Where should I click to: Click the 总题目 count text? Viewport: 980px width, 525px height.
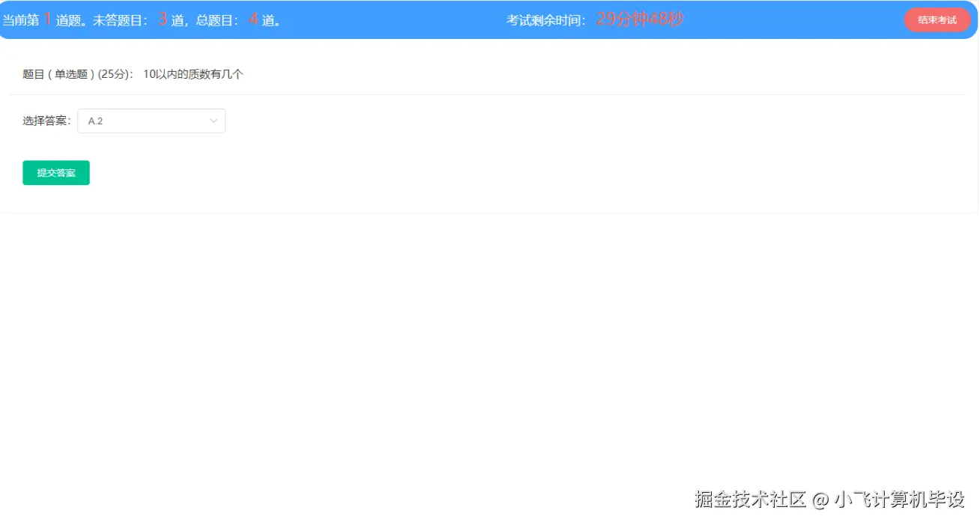[x=239, y=20]
